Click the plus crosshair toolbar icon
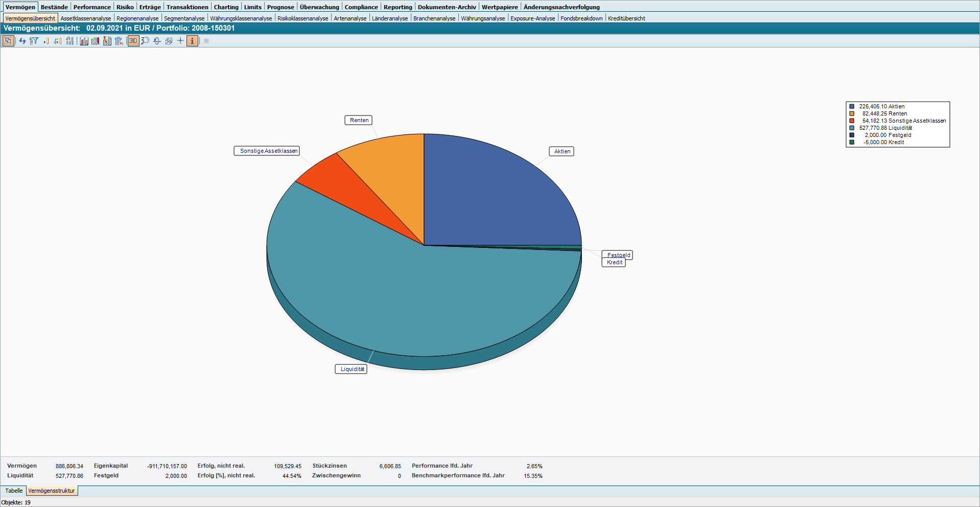The image size is (980, 507). (x=180, y=41)
